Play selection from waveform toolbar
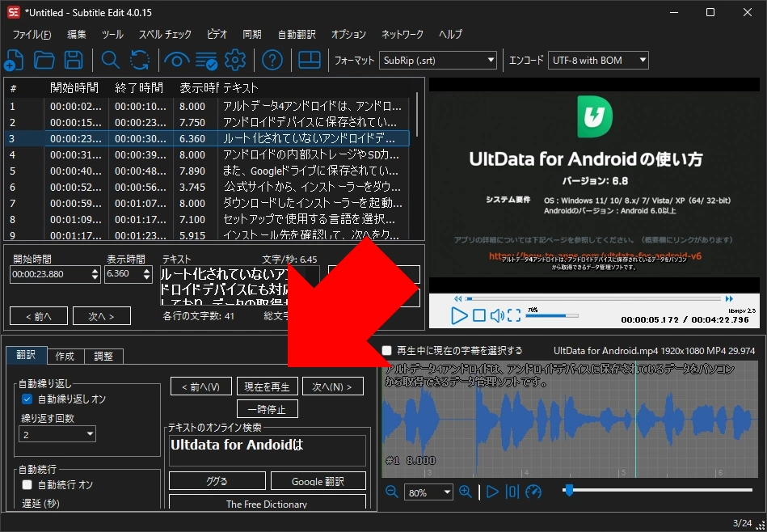Screen dimensions: 767x532 [492, 492]
